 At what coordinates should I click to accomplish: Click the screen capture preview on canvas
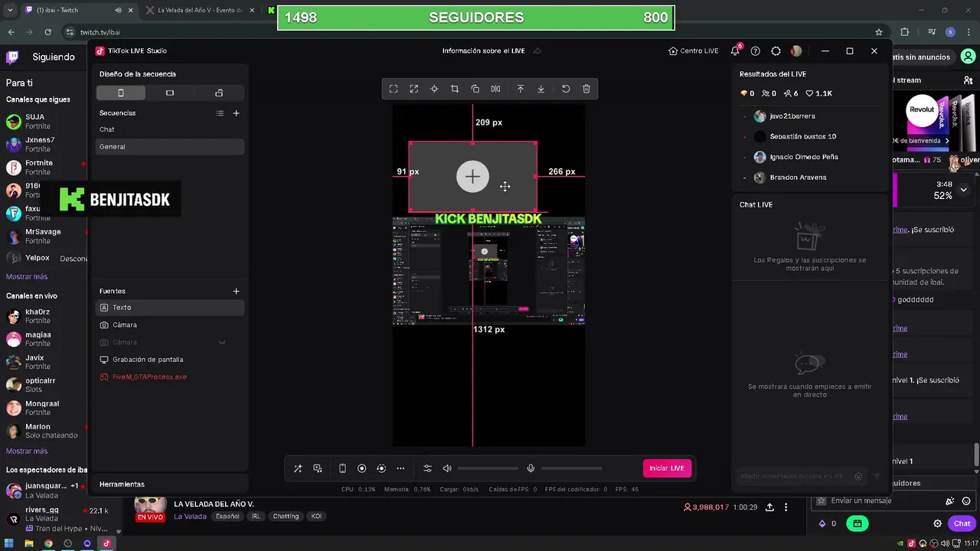coord(488,271)
